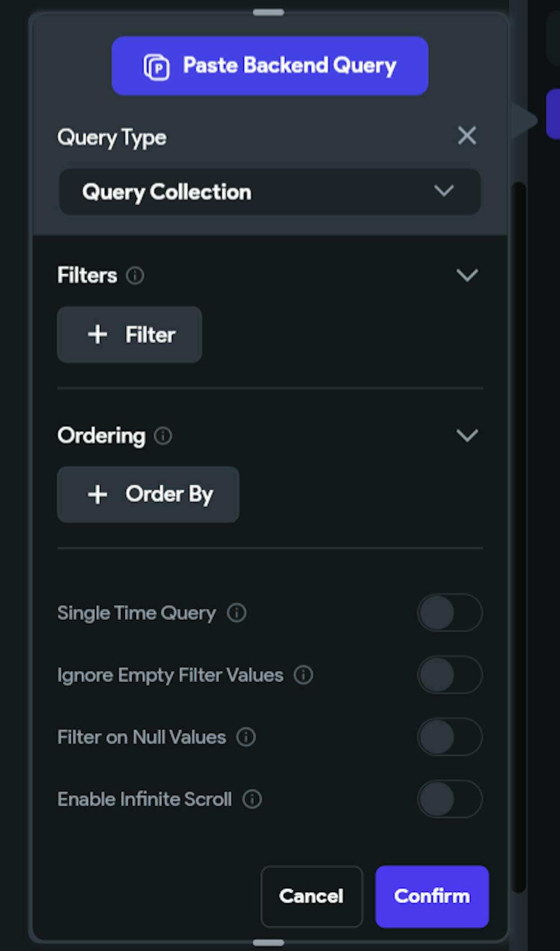The width and height of the screenshot is (560, 951).
Task: Cancel the query setup dialog
Action: click(x=311, y=896)
